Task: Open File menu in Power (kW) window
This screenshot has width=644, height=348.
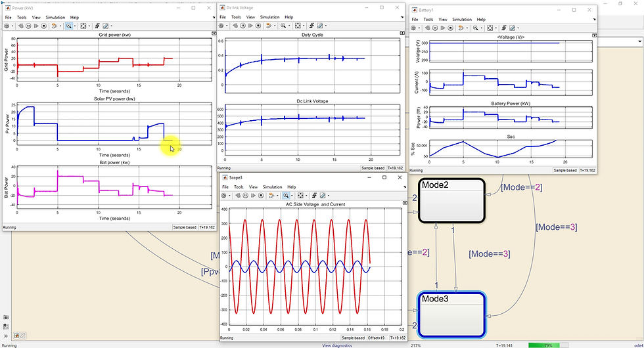Action: 8,18
